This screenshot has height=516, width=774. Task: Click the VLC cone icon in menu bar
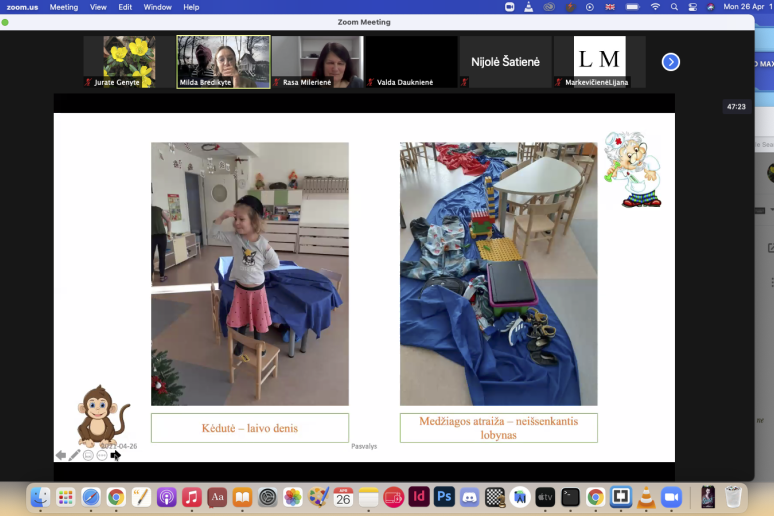[528, 7]
